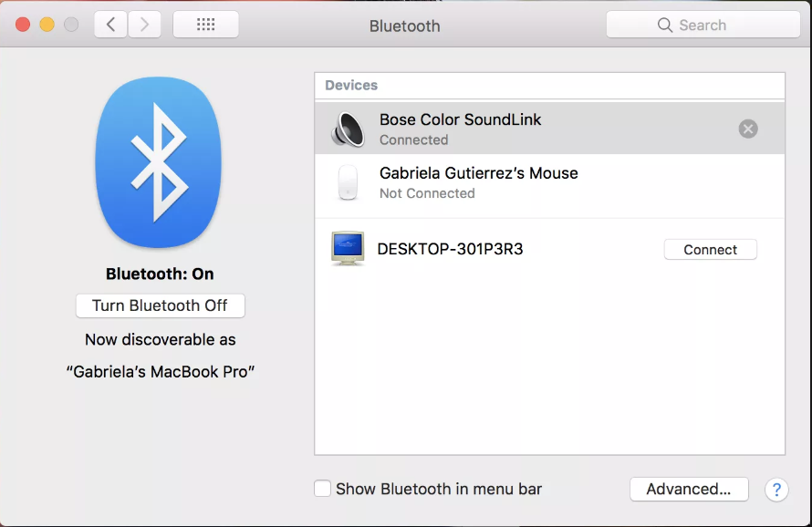The width and height of the screenshot is (812, 527).
Task: Click the magnifier icon in Search field
Action: click(664, 25)
